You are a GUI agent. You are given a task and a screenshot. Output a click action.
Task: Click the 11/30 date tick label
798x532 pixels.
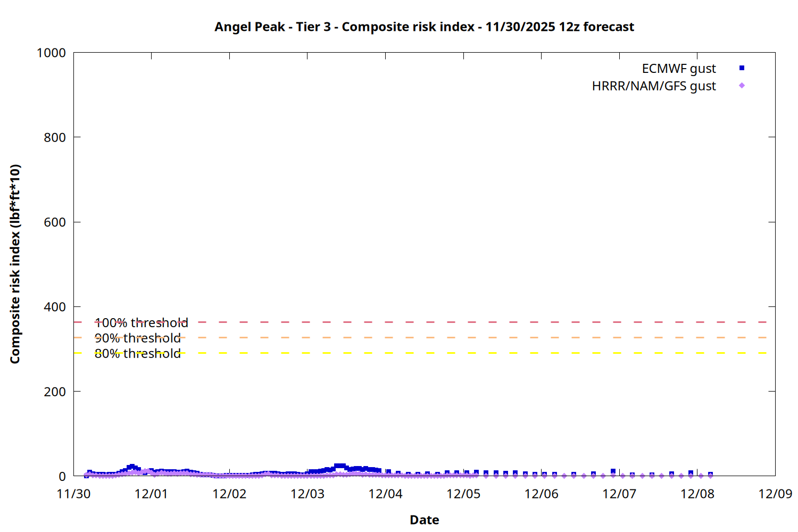click(x=73, y=494)
